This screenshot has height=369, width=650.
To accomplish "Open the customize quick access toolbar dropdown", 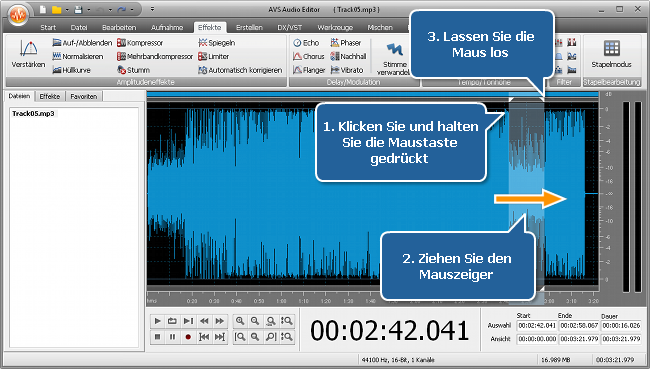I will click(152, 10).
